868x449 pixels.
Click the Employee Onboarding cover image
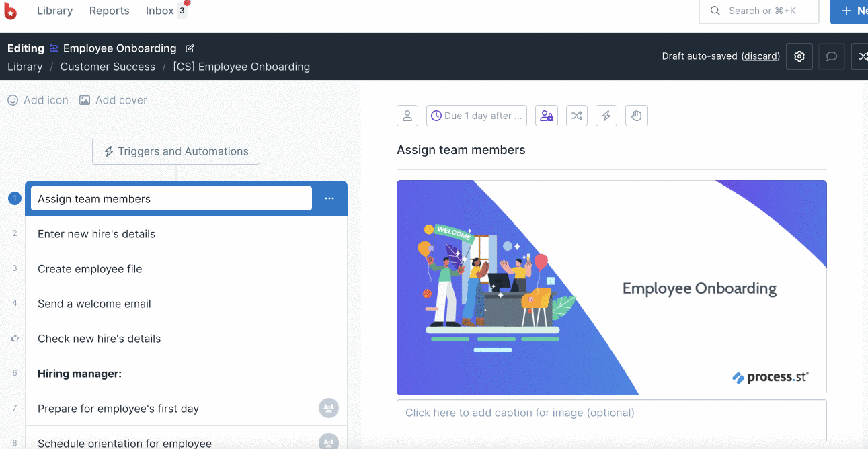coord(612,288)
